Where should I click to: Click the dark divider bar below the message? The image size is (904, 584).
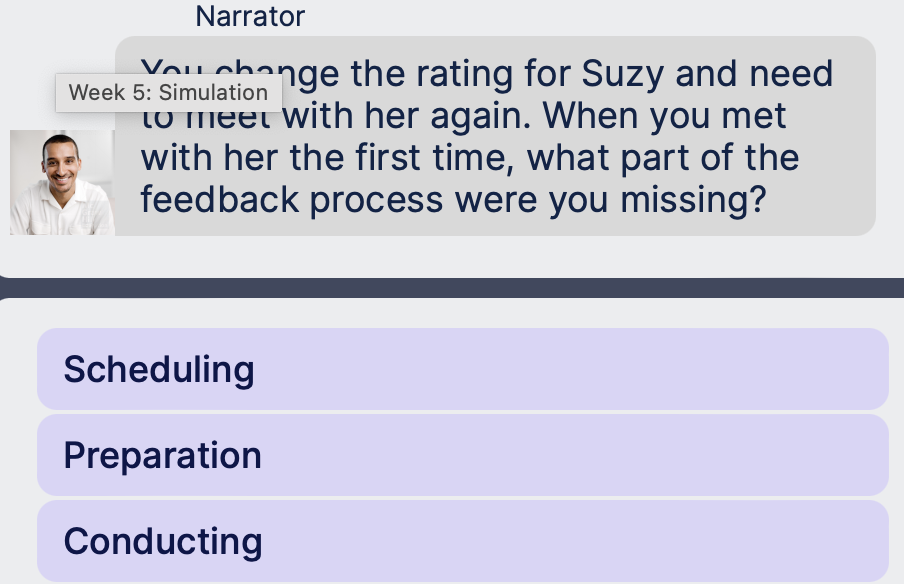[452, 283]
